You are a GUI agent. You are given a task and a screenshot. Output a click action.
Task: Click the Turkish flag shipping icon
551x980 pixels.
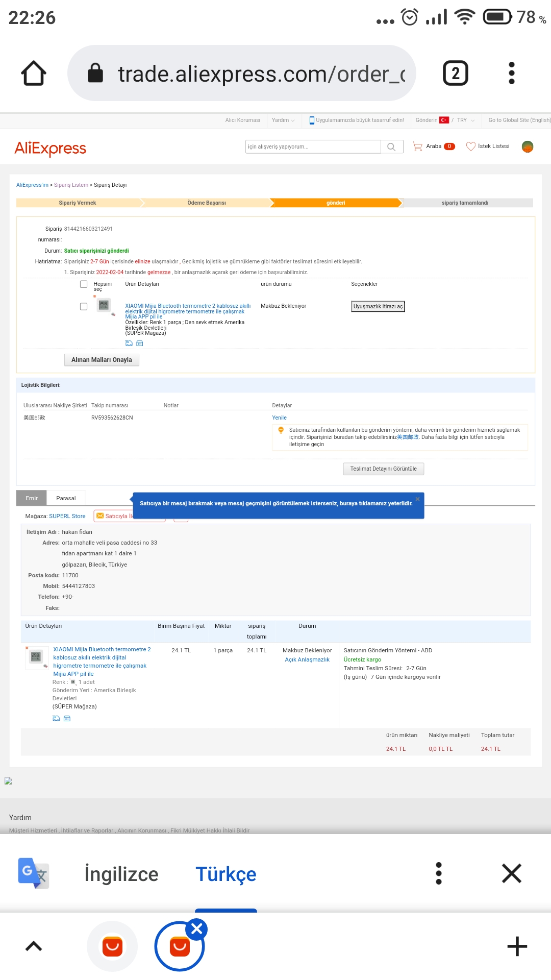pyautogui.click(x=444, y=120)
